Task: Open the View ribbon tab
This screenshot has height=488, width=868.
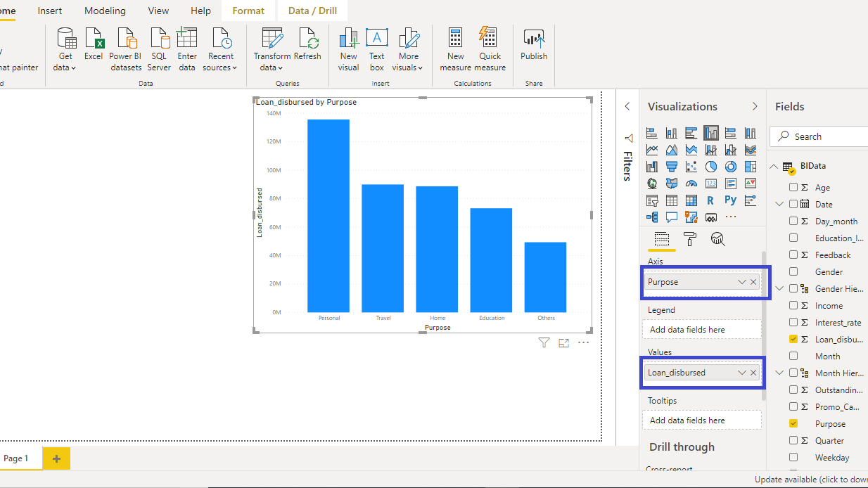Action: [158, 11]
